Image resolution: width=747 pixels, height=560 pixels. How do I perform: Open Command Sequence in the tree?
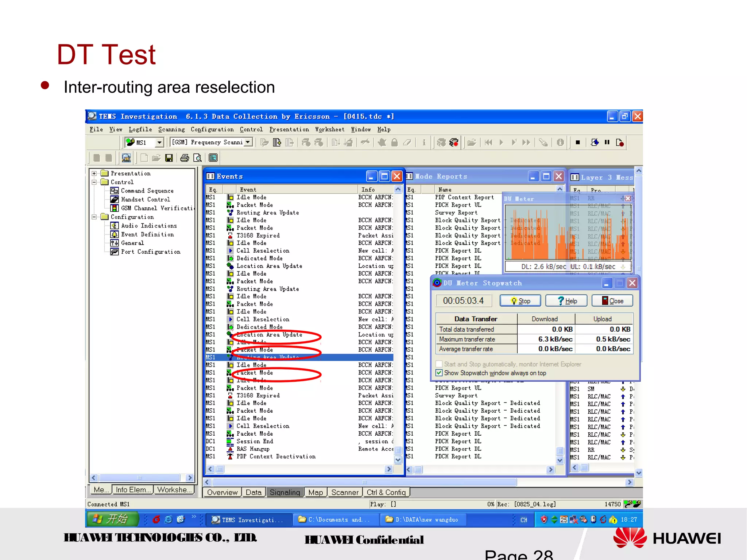147,191
